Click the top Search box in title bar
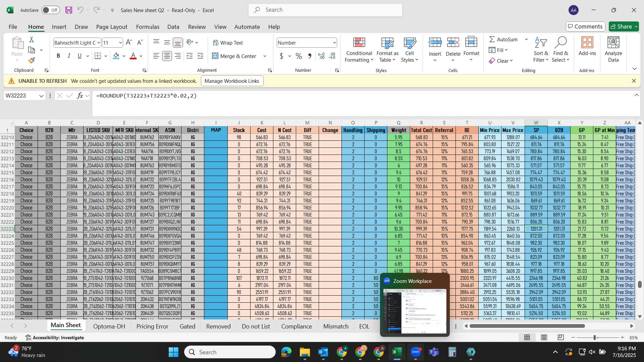The height and width of the screenshot is (362, 644). [x=325, y=10]
